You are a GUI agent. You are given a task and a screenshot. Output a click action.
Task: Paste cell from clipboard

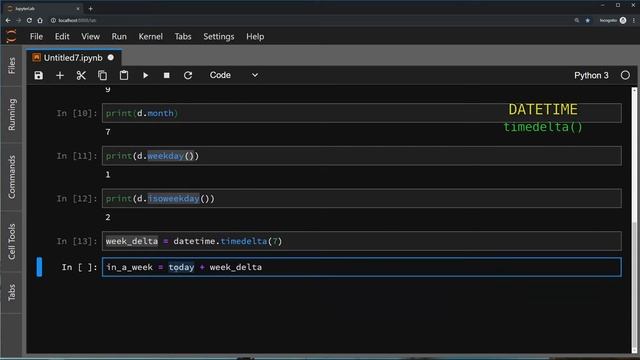point(124,76)
